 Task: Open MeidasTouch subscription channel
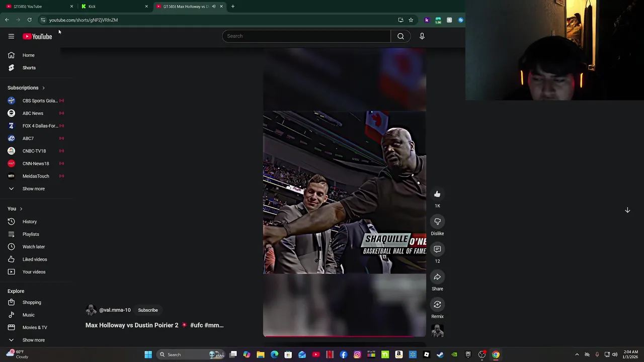click(x=35, y=176)
